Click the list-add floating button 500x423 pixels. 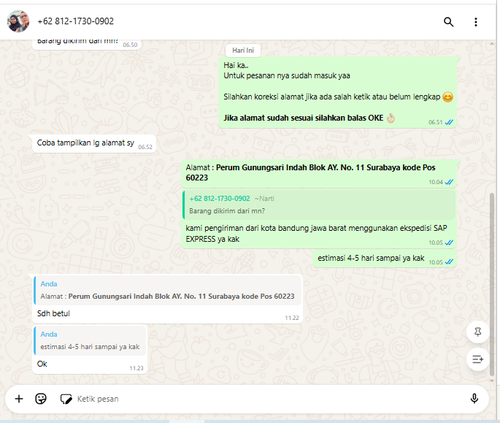tap(478, 359)
